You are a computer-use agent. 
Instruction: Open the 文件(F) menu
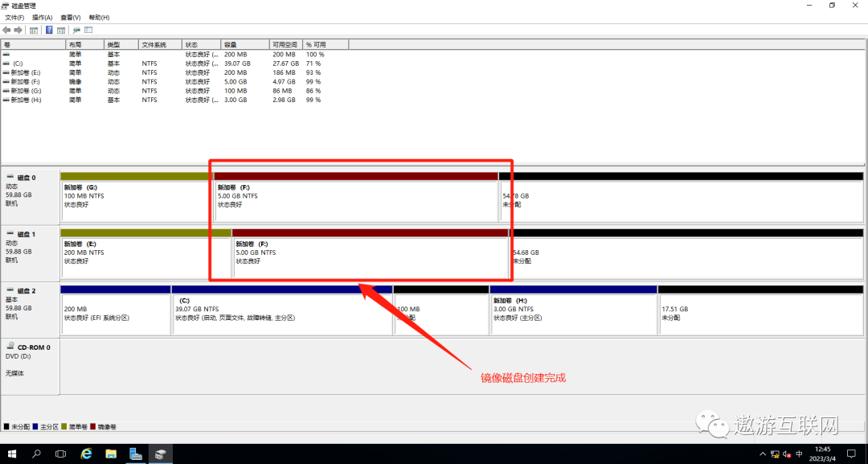14,18
